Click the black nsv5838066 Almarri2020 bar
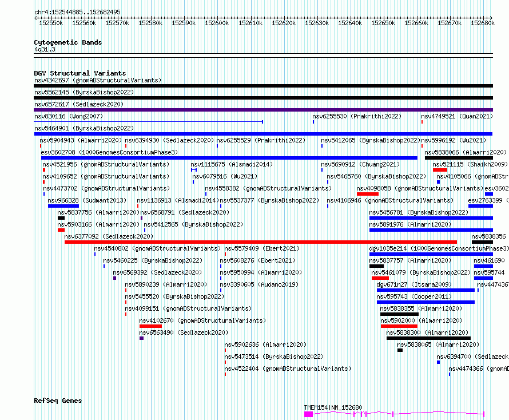Image resolution: width=509 pixels, height=420 pixels. [x=459, y=158]
